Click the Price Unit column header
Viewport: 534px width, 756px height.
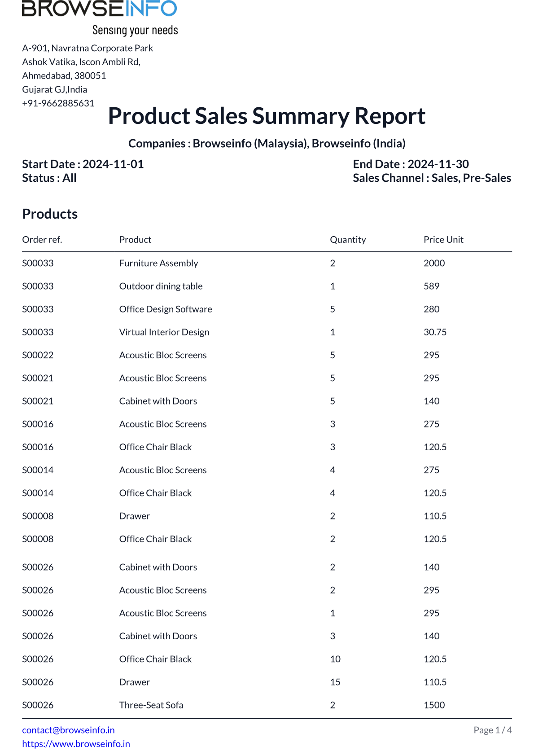click(443, 240)
